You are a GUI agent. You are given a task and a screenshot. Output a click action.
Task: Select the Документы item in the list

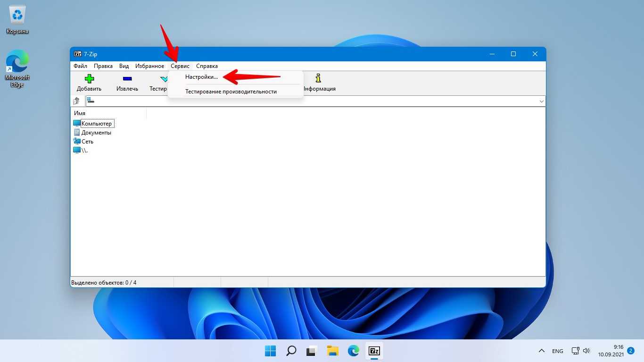(x=96, y=133)
